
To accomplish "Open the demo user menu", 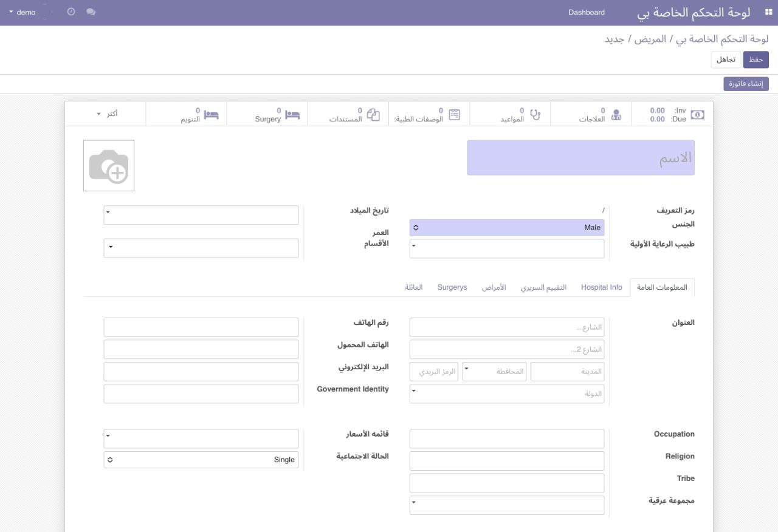I will tap(22, 12).
